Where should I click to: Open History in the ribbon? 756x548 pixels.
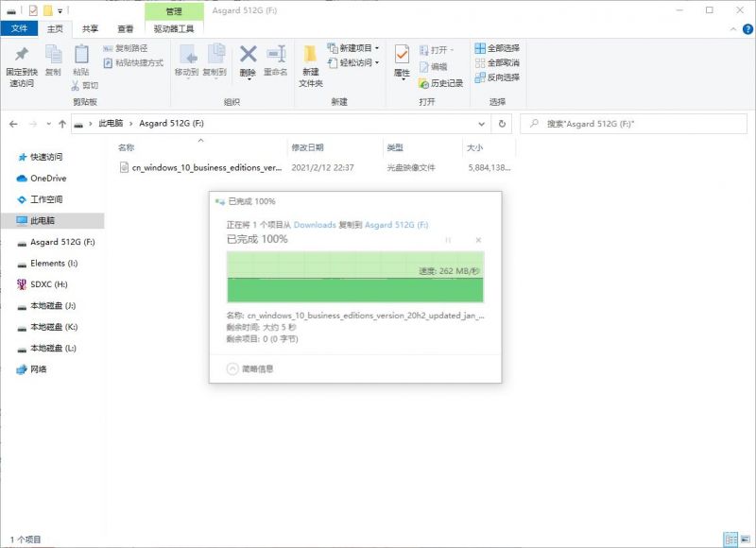tap(441, 83)
